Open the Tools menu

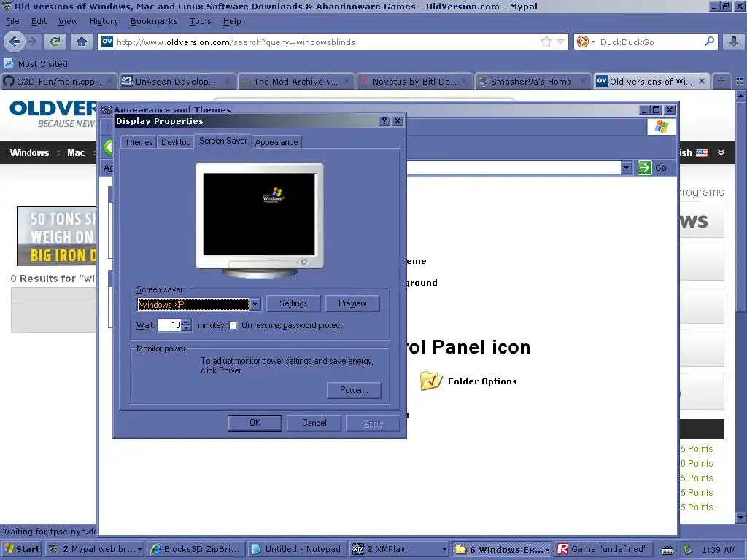200,21
